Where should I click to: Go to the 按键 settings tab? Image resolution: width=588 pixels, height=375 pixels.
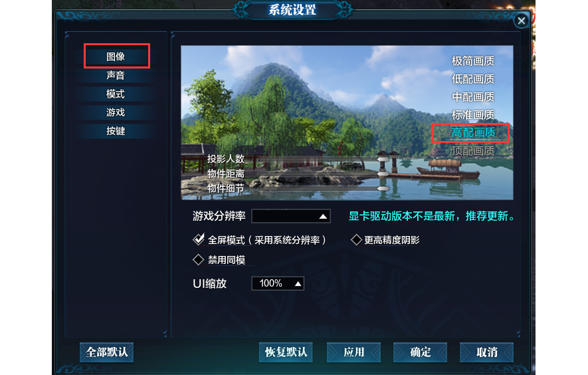[116, 130]
